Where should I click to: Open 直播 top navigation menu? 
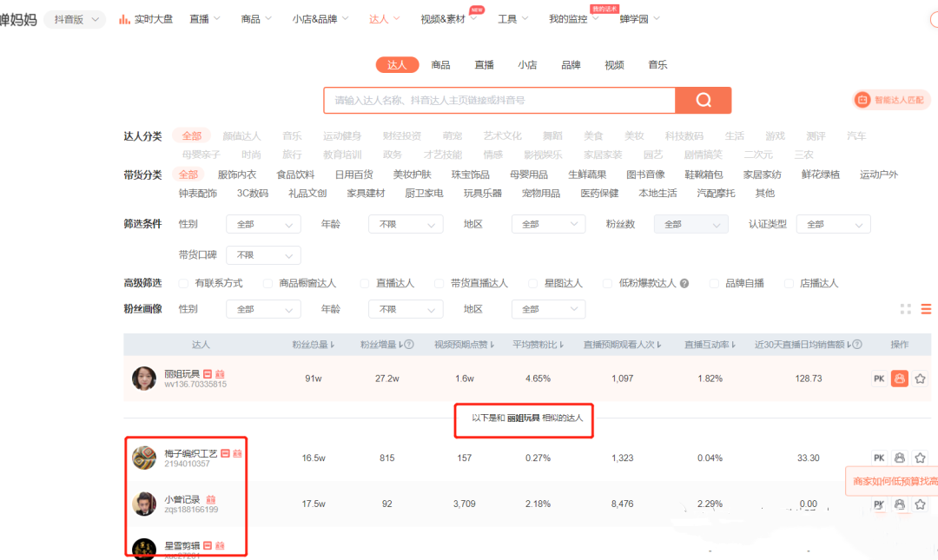point(205,19)
